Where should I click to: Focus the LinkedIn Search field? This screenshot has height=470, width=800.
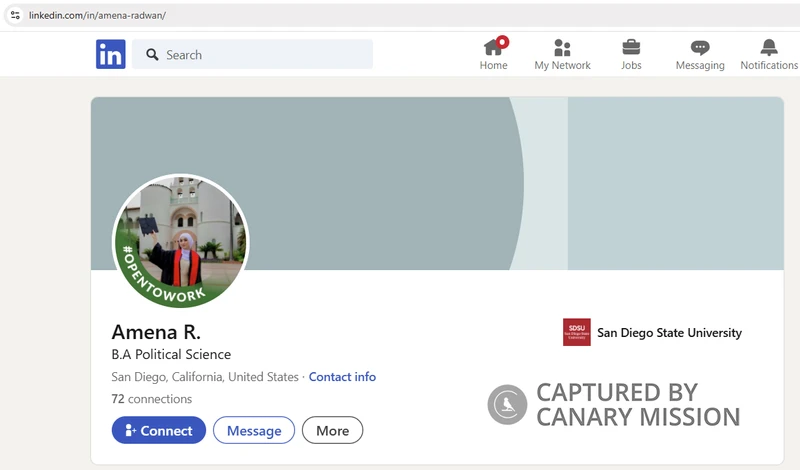(252, 54)
